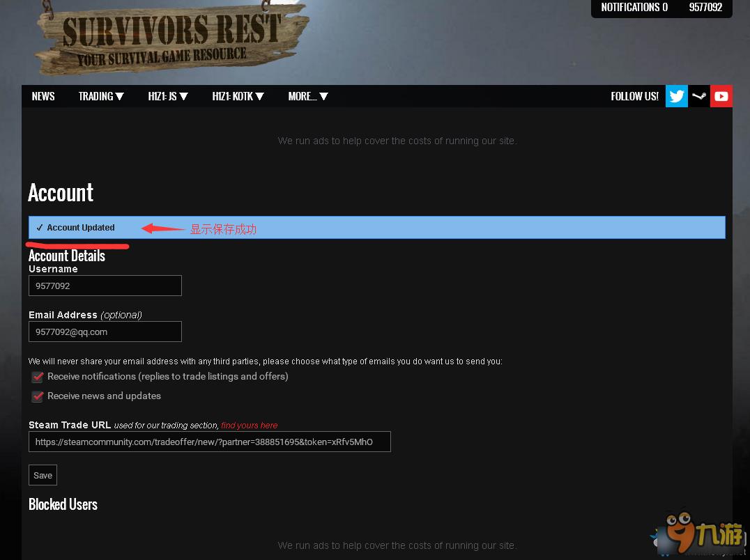750x560 pixels.
Task: Open the Twitter follow icon
Action: point(676,96)
